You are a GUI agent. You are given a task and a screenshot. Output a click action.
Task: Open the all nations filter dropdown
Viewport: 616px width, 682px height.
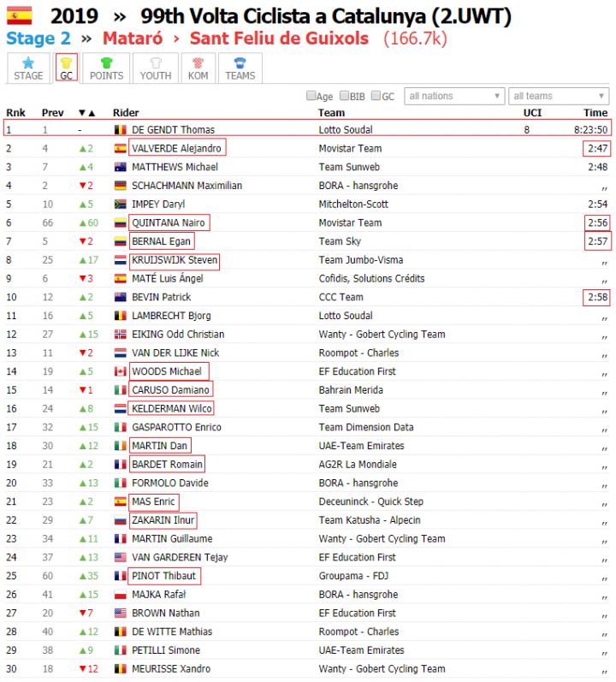[x=453, y=96]
